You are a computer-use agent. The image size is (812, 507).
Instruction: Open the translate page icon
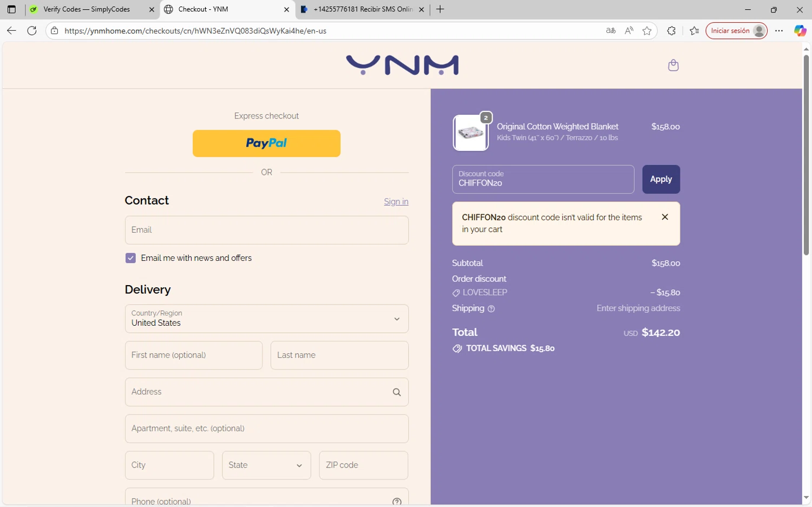pyautogui.click(x=611, y=31)
